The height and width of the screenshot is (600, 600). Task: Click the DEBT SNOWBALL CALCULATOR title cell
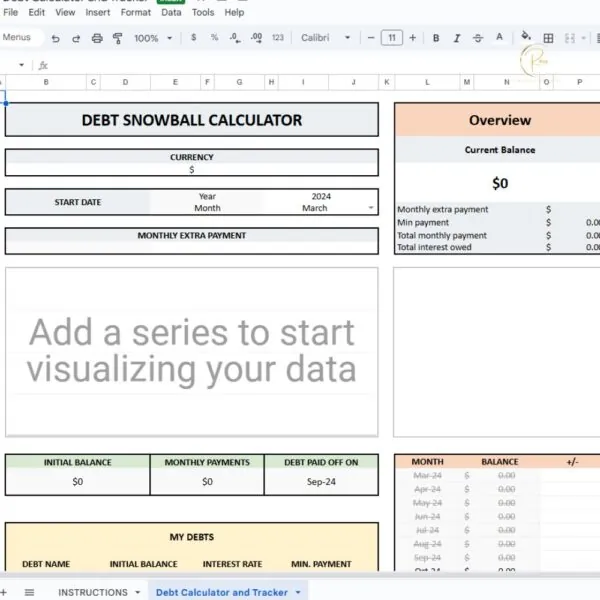[x=192, y=120]
